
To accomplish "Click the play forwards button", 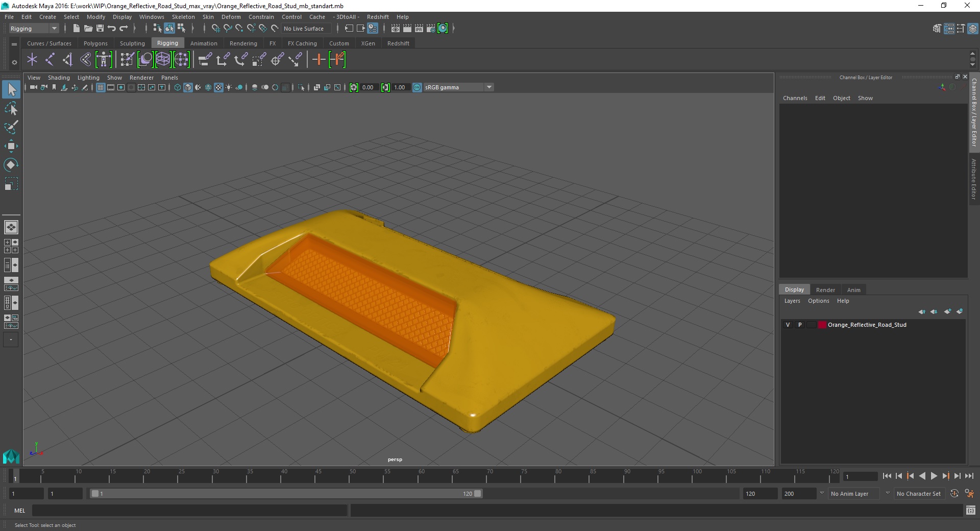I will coord(934,476).
